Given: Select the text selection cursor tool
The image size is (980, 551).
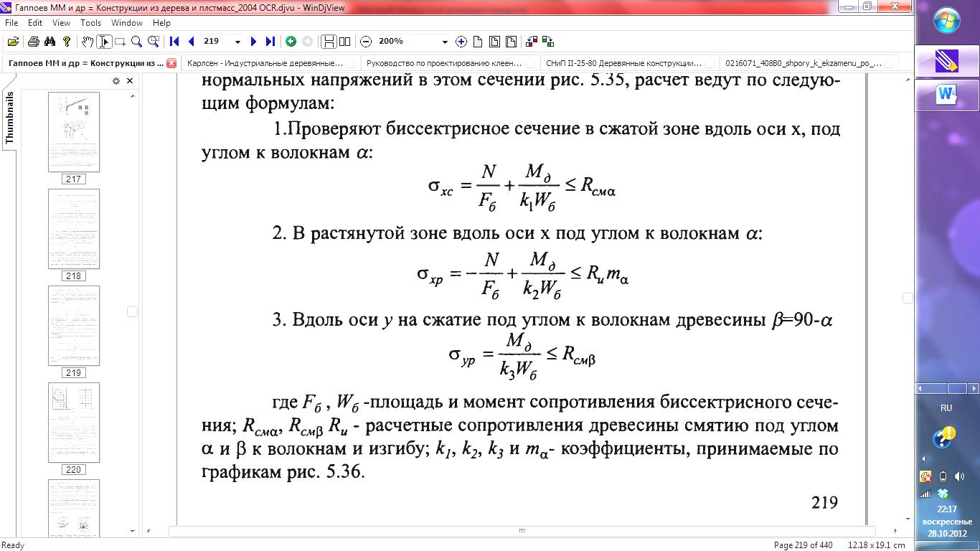Looking at the screenshot, I should (x=104, y=42).
